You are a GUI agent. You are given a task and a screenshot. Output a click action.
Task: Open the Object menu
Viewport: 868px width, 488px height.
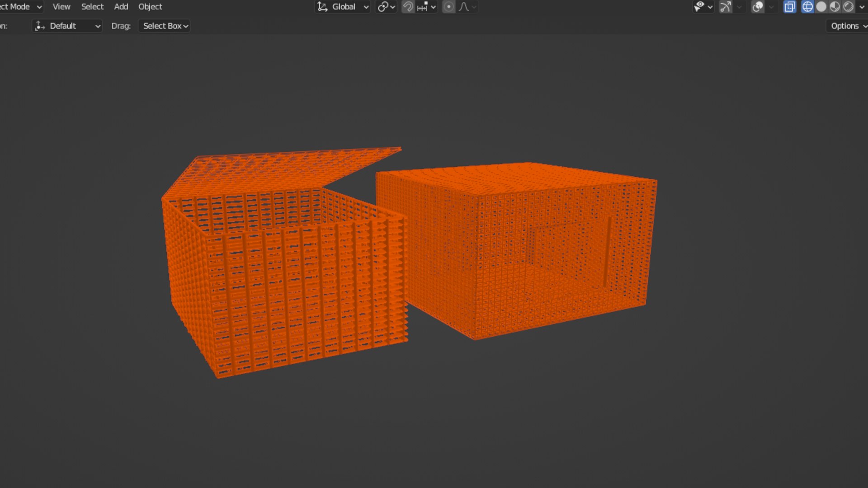150,7
